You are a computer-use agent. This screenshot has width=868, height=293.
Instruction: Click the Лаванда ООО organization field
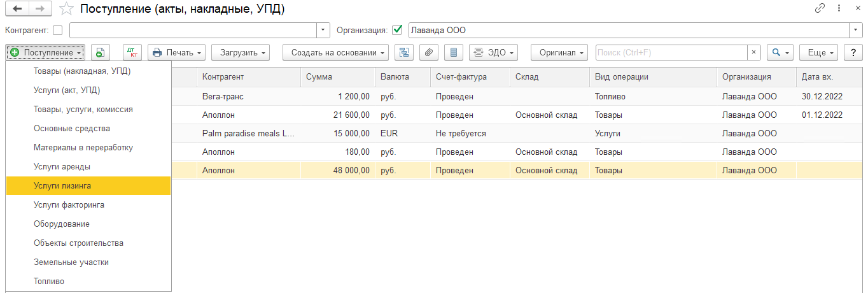point(629,30)
